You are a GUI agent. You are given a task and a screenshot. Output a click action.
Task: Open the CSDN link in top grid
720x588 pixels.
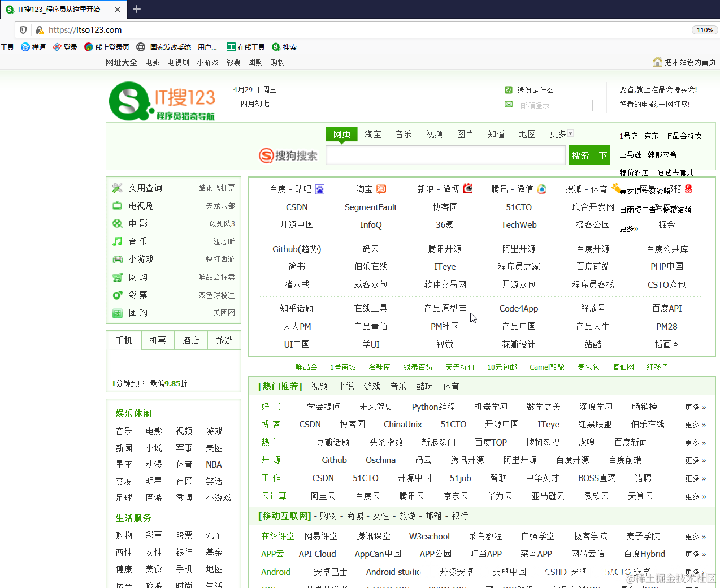tap(297, 207)
